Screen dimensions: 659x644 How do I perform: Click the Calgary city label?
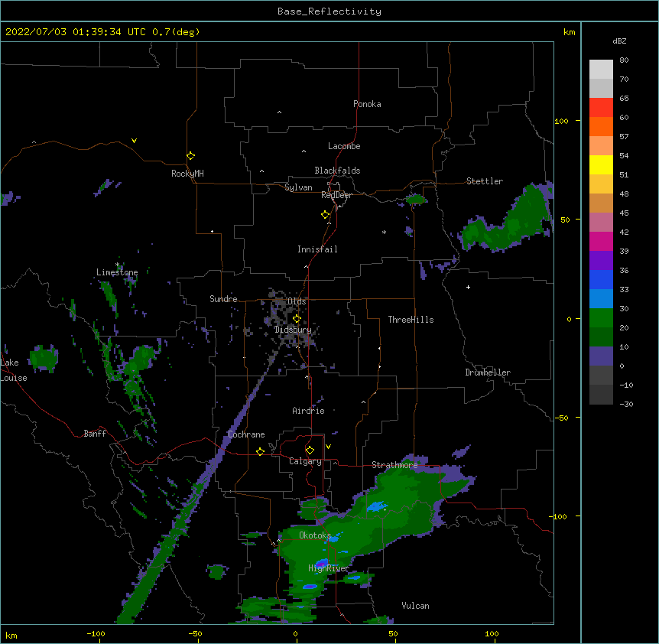click(305, 461)
